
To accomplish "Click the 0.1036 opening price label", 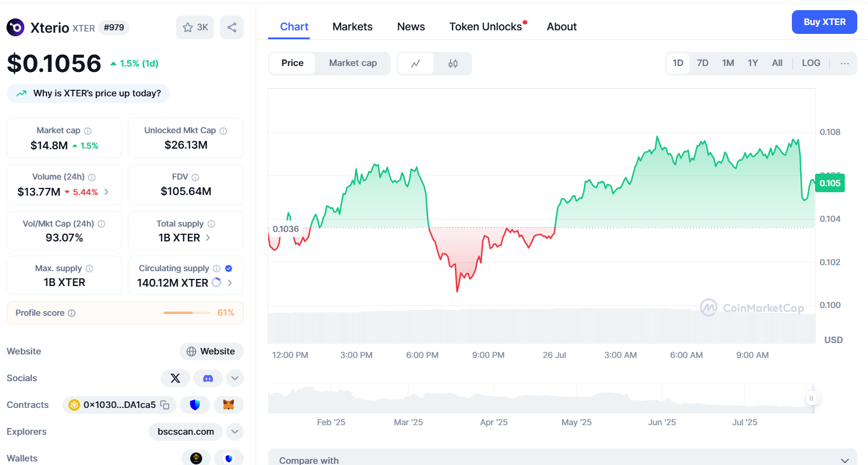I will point(285,229).
